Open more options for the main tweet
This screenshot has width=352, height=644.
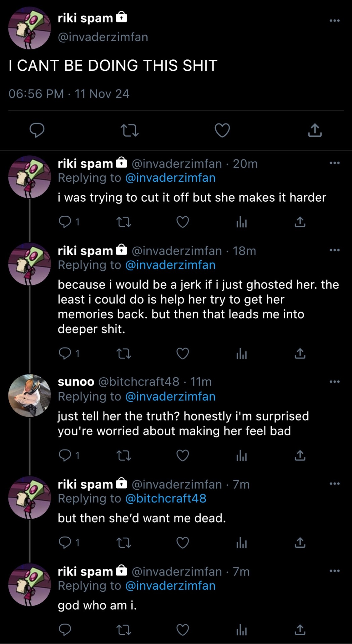[335, 21]
